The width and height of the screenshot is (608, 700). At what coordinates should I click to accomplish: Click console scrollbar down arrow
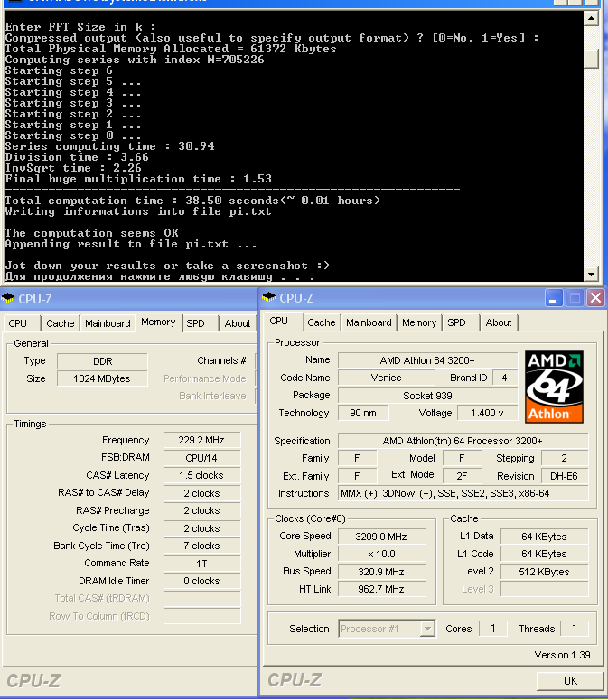(591, 274)
